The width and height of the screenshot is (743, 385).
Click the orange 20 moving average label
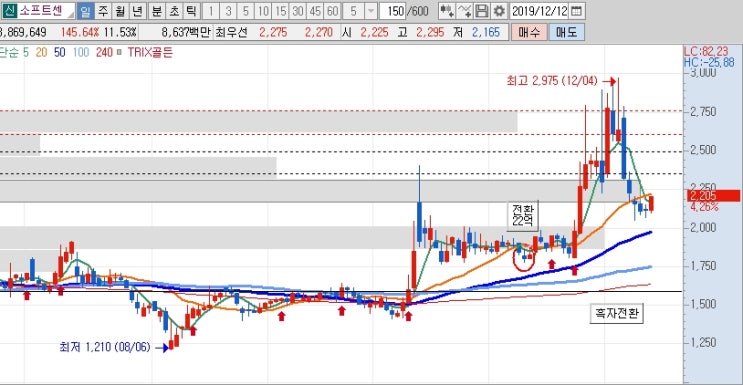41,52
